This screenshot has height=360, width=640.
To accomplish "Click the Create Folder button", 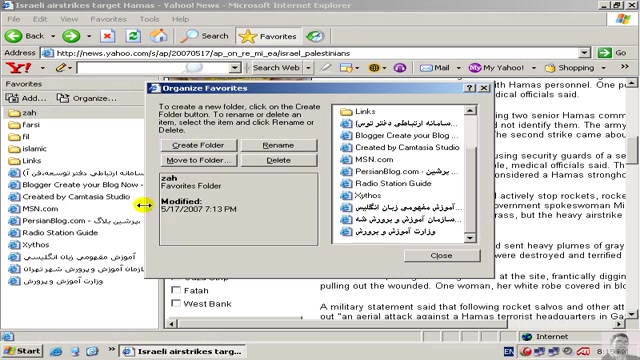I will point(198,145).
